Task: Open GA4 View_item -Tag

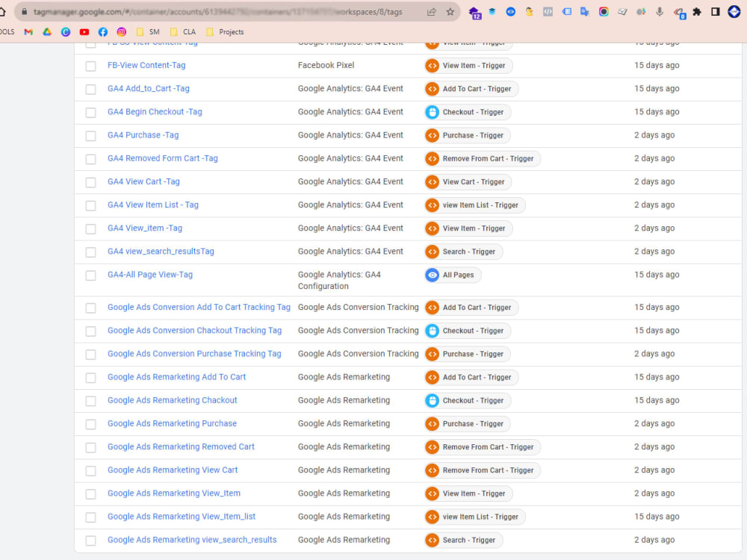Action: (x=145, y=228)
